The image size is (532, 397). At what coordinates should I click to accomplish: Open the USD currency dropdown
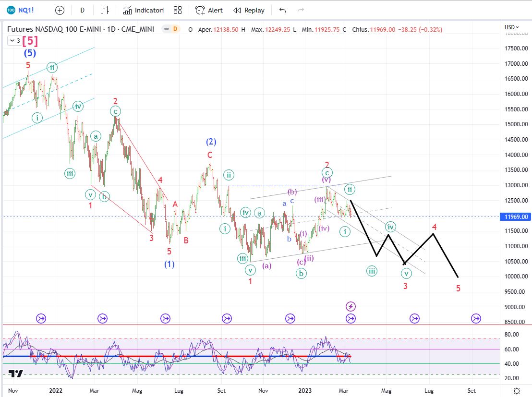coord(512,27)
